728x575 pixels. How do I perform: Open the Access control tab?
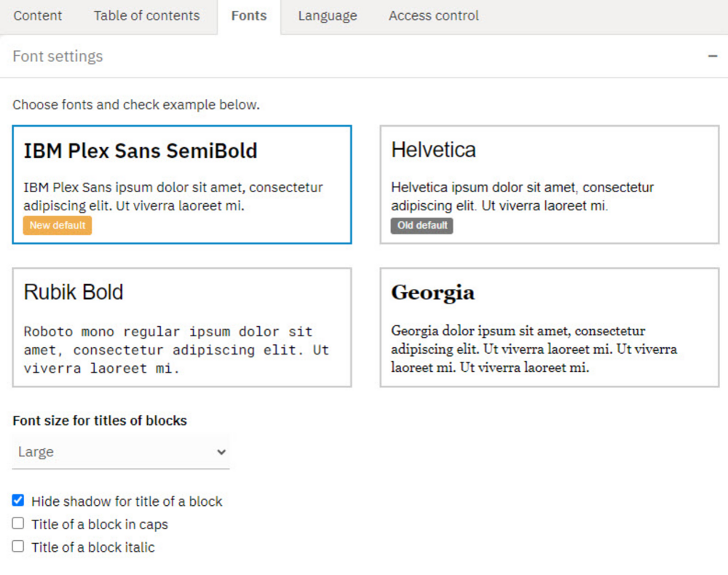pyautogui.click(x=433, y=15)
